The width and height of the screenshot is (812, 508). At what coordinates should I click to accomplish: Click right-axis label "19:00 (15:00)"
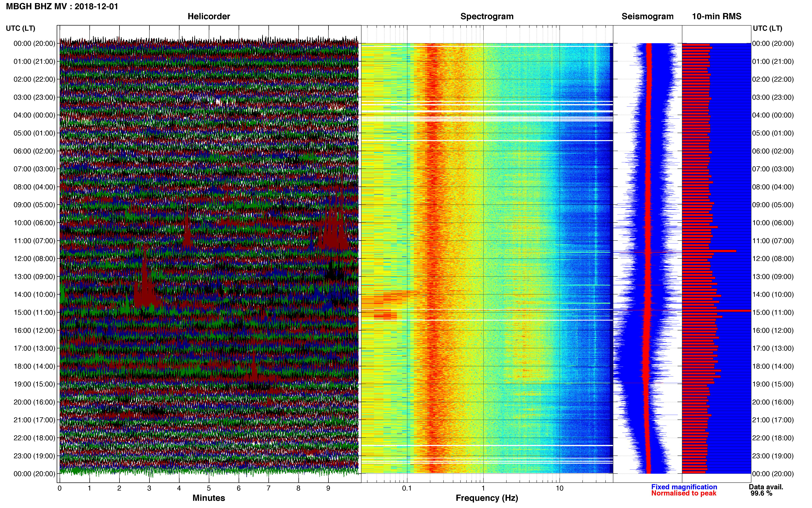[x=773, y=384]
